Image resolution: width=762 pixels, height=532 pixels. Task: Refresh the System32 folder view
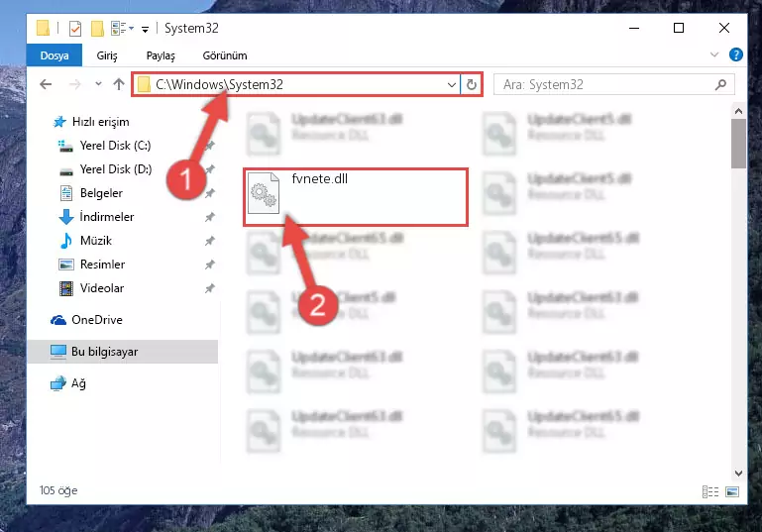click(472, 84)
